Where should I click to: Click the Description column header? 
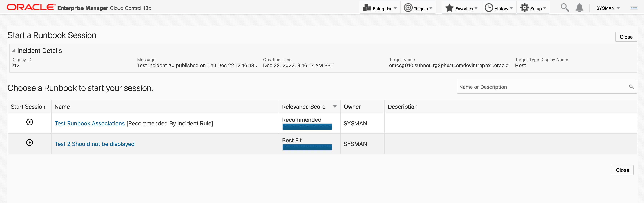pos(511,107)
